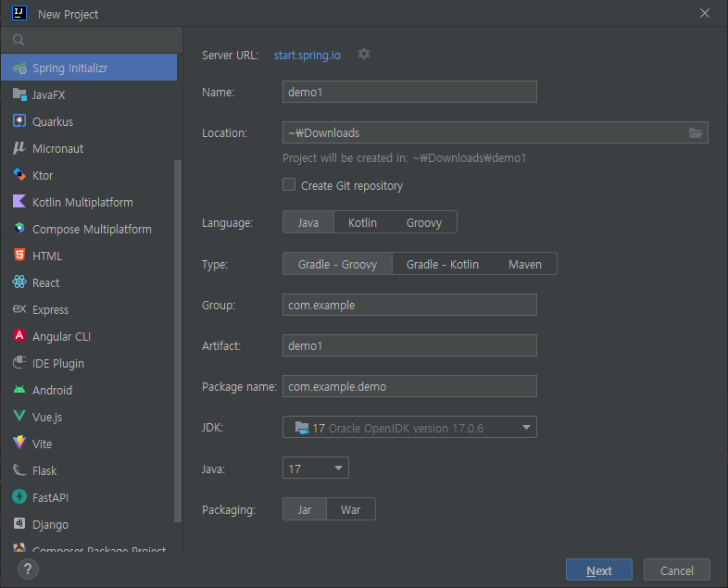728x588 pixels.
Task: Browse location with the folder icon
Action: (695, 133)
